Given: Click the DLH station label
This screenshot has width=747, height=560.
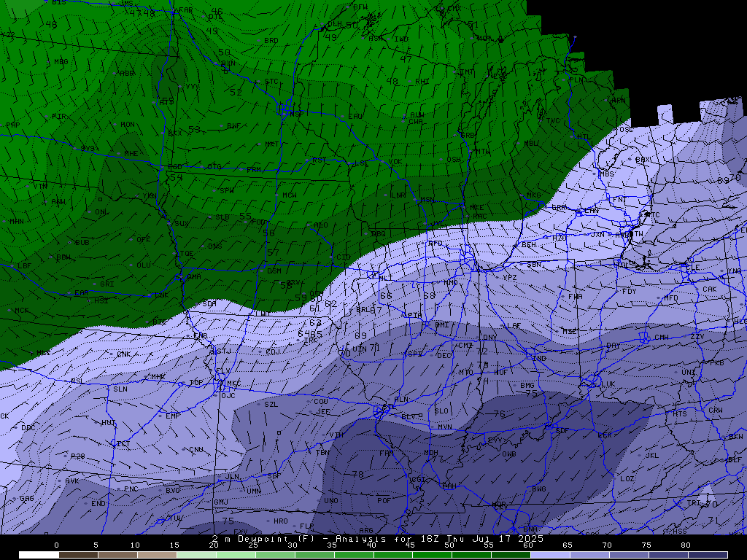Looking at the screenshot, I should 335,24.
